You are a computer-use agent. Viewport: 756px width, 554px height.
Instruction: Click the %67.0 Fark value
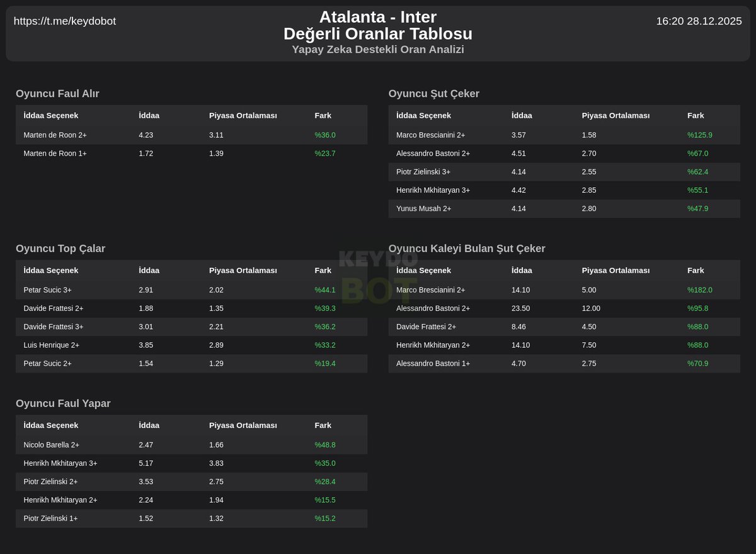coord(698,153)
